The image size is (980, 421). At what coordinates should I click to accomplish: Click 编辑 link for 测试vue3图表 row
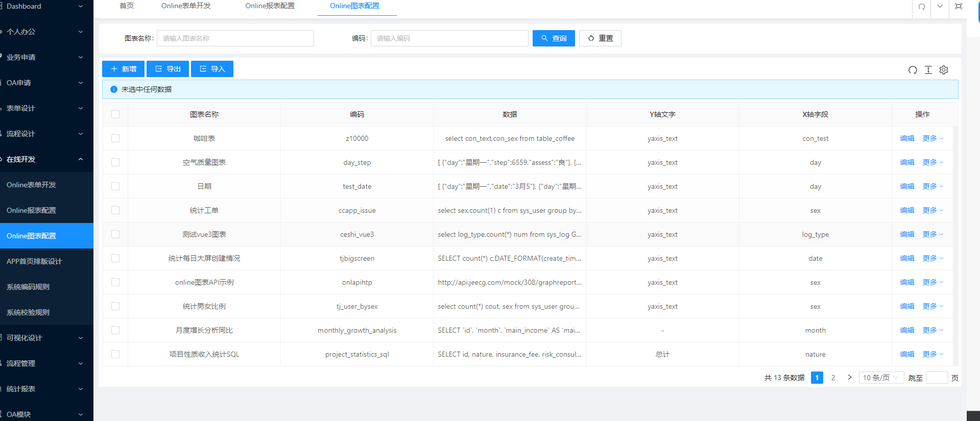(x=907, y=234)
